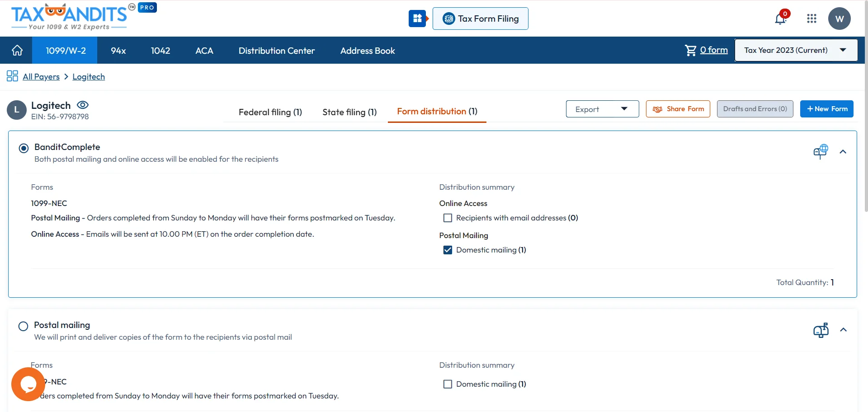Collapse the Postal mailing section chevron

click(x=843, y=330)
